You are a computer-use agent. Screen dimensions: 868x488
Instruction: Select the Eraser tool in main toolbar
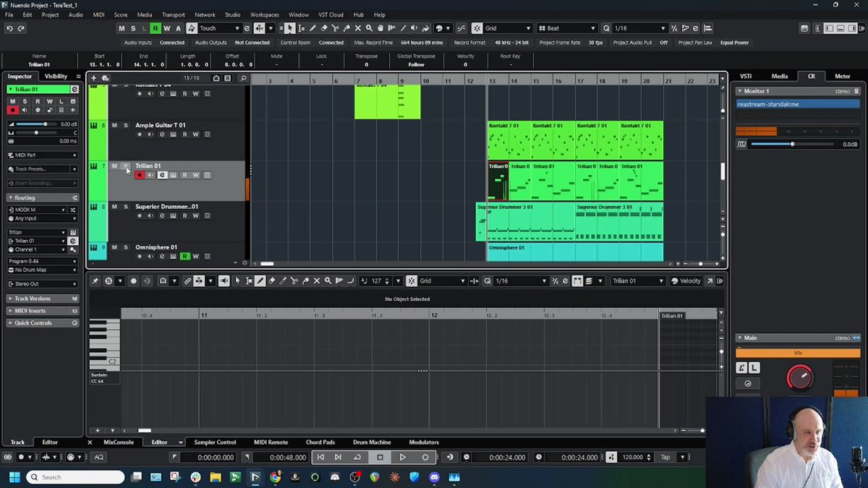(324, 28)
